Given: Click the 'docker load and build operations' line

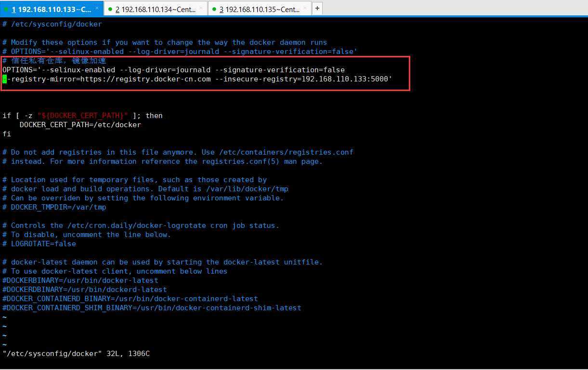Looking at the screenshot, I should point(145,189).
